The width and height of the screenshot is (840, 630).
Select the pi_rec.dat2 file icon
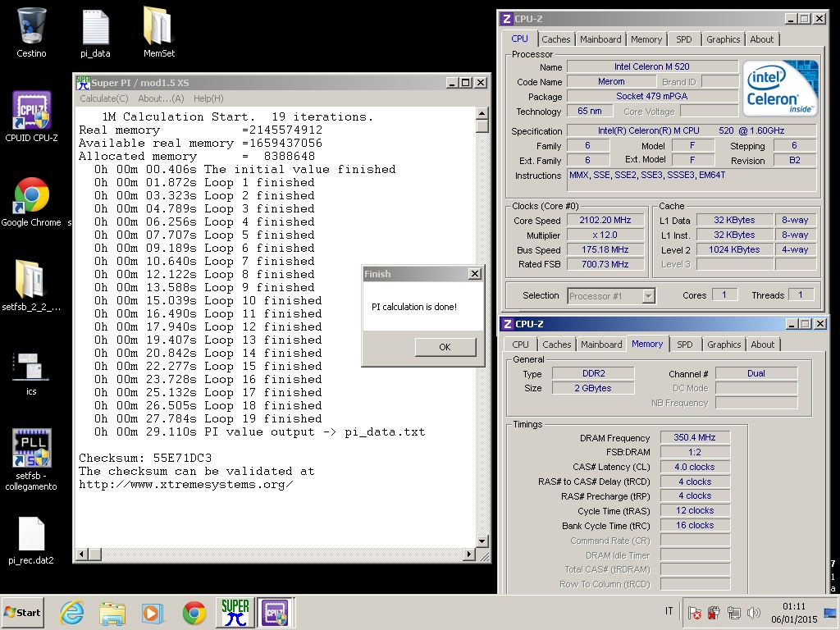tap(31, 541)
